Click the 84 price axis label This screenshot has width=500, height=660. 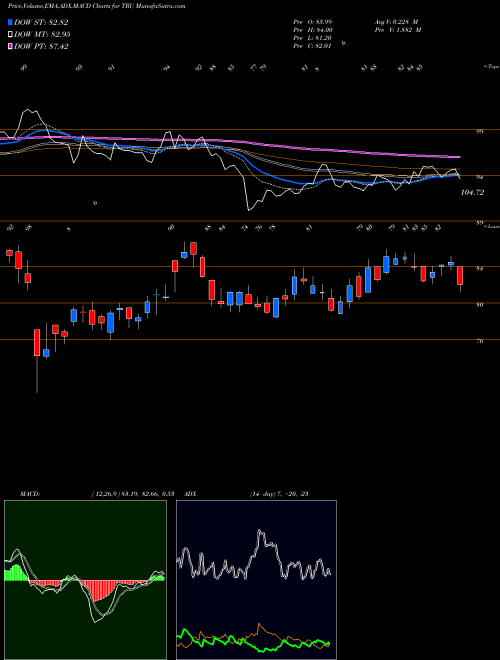[x=479, y=268]
